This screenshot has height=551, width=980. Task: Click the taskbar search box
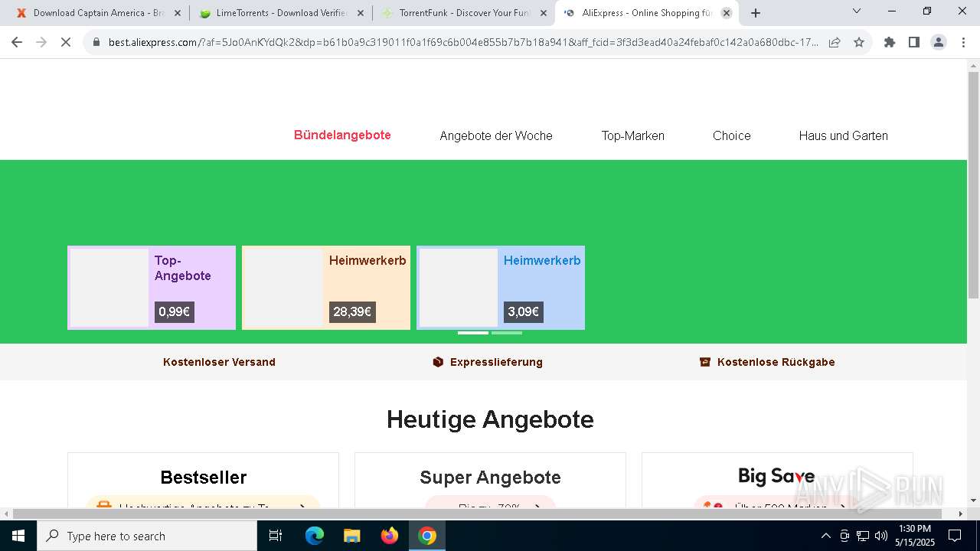[147, 536]
